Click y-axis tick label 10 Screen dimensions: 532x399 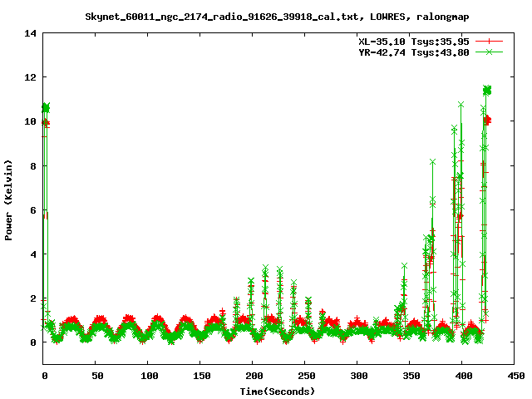30,121
